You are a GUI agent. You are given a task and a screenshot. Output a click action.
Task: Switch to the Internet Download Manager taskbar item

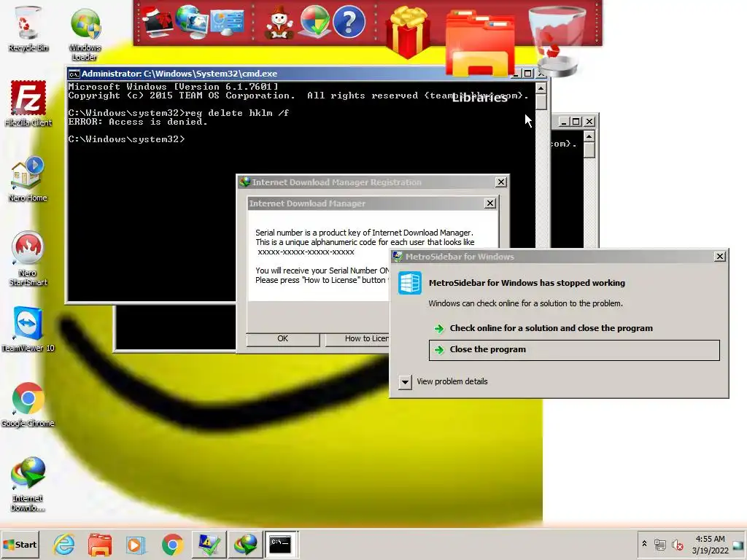click(x=246, y=544)
